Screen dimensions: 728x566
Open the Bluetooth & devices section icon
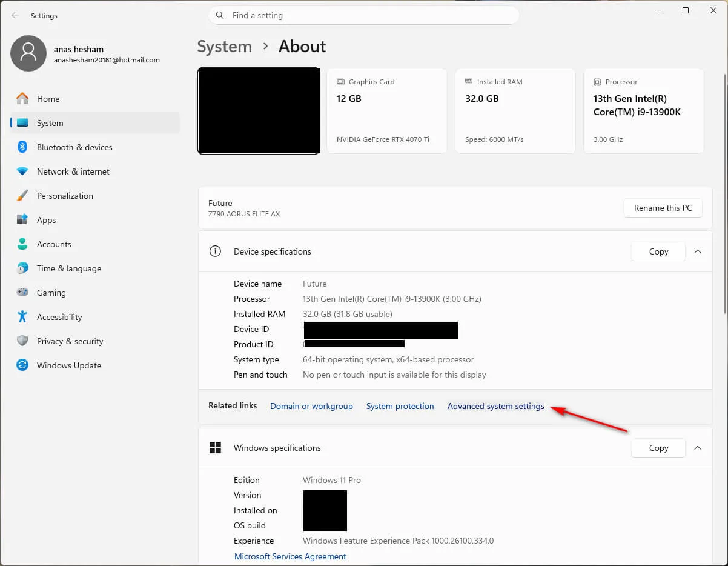(22, 147)
